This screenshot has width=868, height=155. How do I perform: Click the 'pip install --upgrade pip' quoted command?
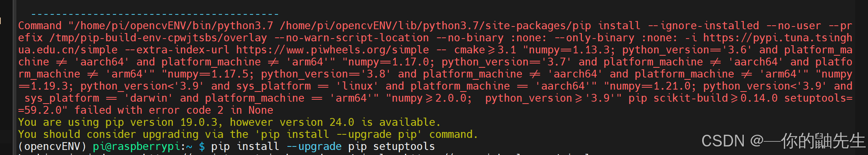coord(339,134)
